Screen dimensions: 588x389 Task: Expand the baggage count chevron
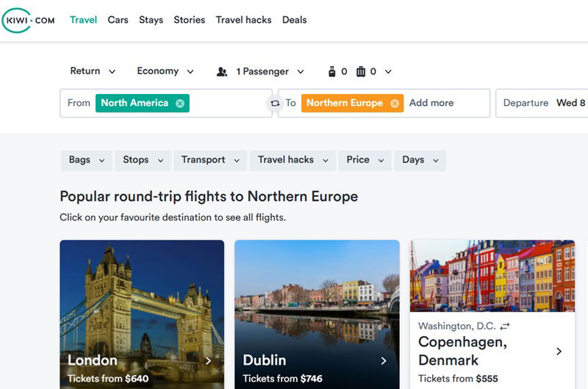pos(388,71)
